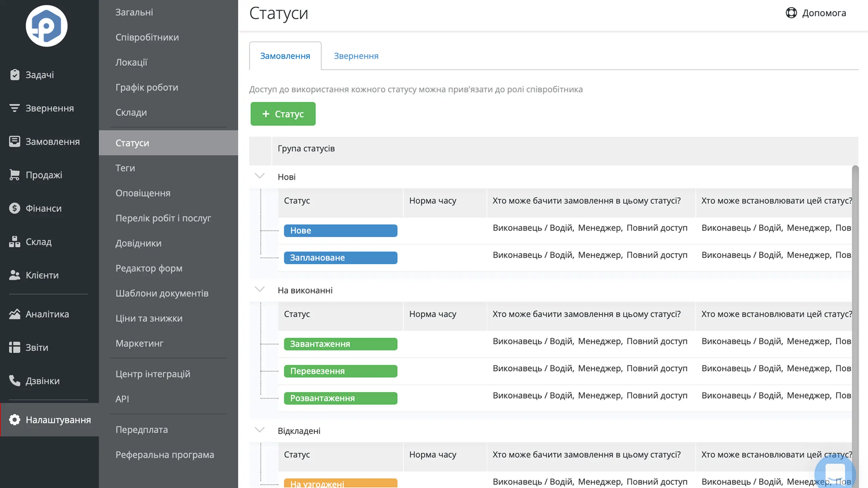868x488 pixels.
Task: Open the Аналітика chart icon
Action: (15, 314)
